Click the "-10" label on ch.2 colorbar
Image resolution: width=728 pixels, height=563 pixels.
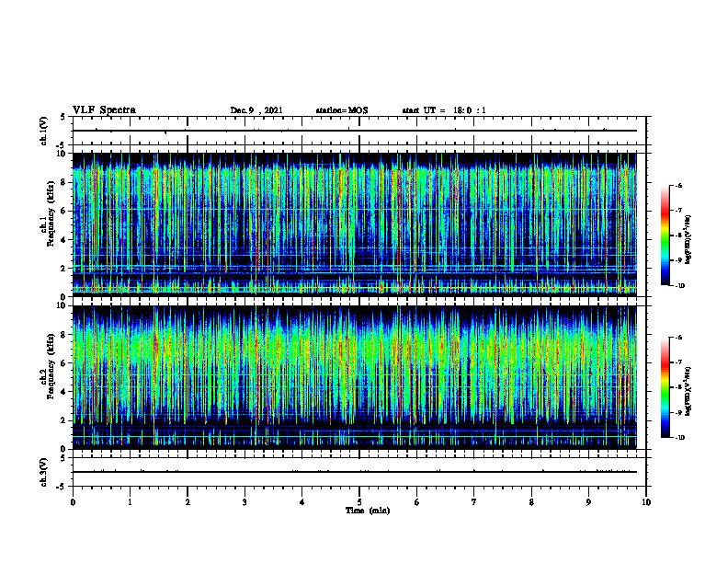(679, 438)
